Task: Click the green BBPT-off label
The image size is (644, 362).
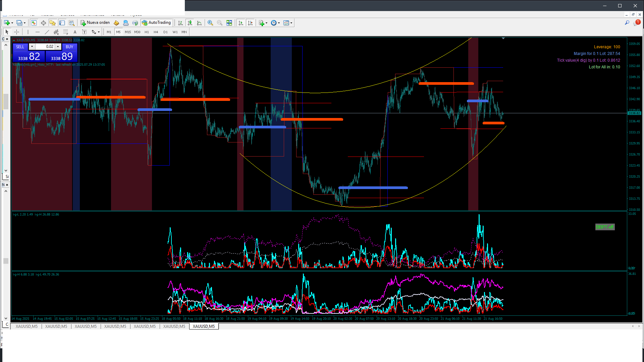Action: (x=604, y=227)
